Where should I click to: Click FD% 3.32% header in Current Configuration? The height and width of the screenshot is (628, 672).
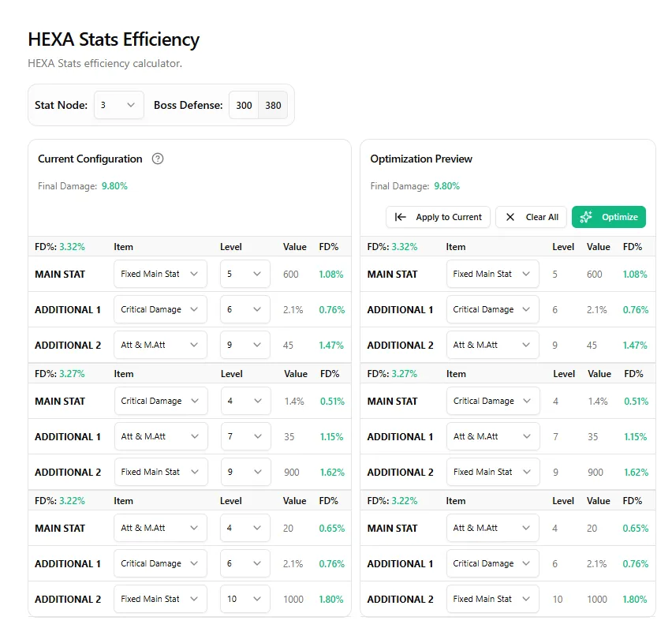pyautogui.click(x=60, y=247)
